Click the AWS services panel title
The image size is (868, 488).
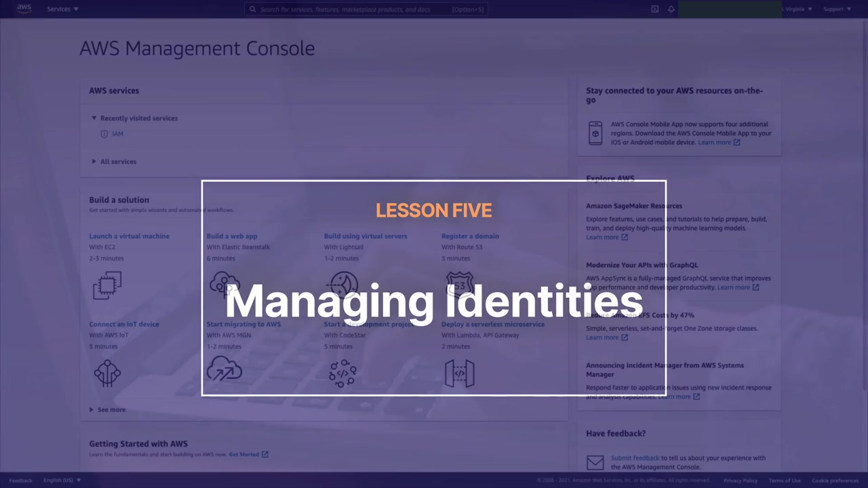point(114,90)
